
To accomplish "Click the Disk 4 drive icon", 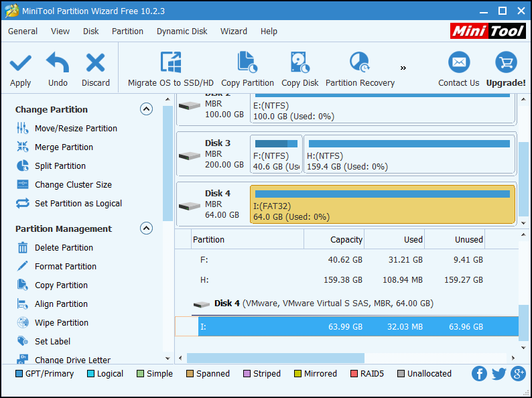I will [190, 206].
